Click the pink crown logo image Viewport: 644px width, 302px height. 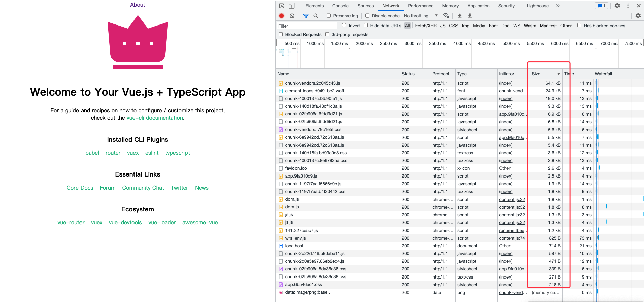[x=138, y=42]
